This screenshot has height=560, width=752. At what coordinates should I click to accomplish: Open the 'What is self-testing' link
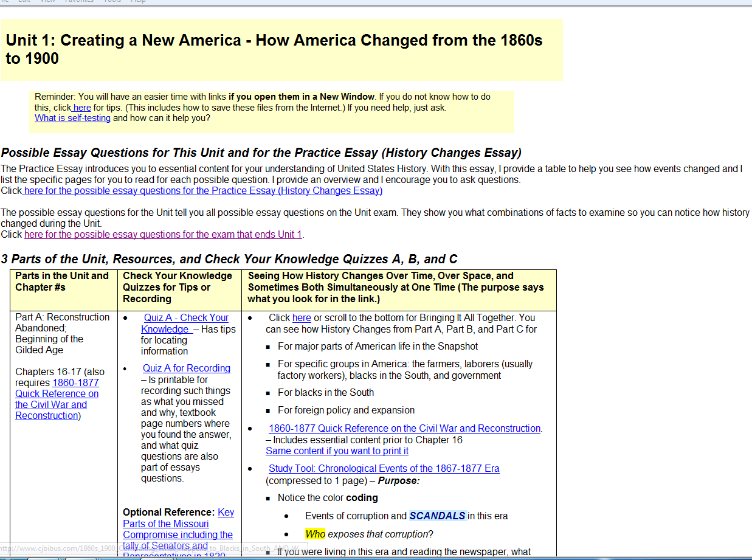tap(72, 118)
